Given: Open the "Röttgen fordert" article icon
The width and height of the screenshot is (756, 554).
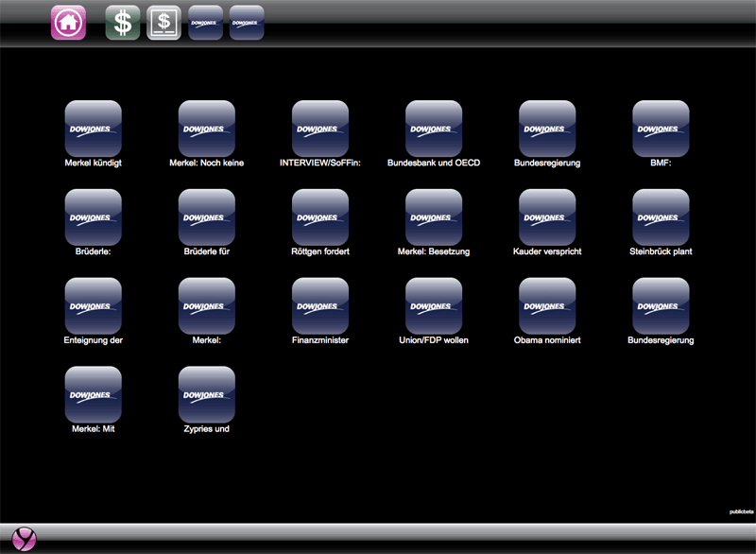Looking at the screenshot, I should click(x=320, y=217).
